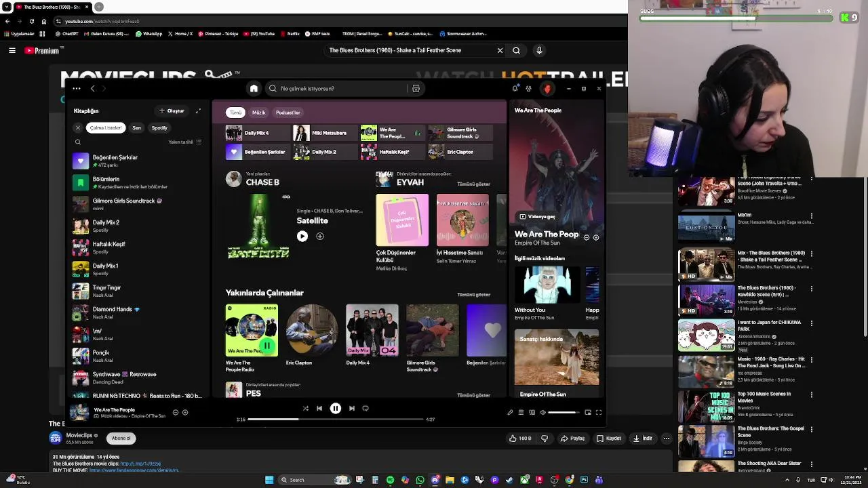Screen dimensions: 868x488
Task: Mute Spotify with the speaker icon
Action: pyautogui.click(x=542, y=413)
